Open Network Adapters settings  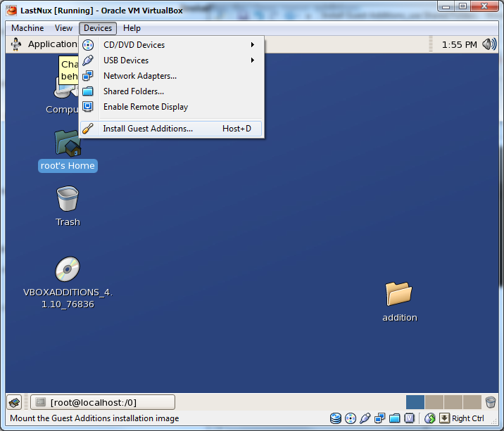point(139,76)
